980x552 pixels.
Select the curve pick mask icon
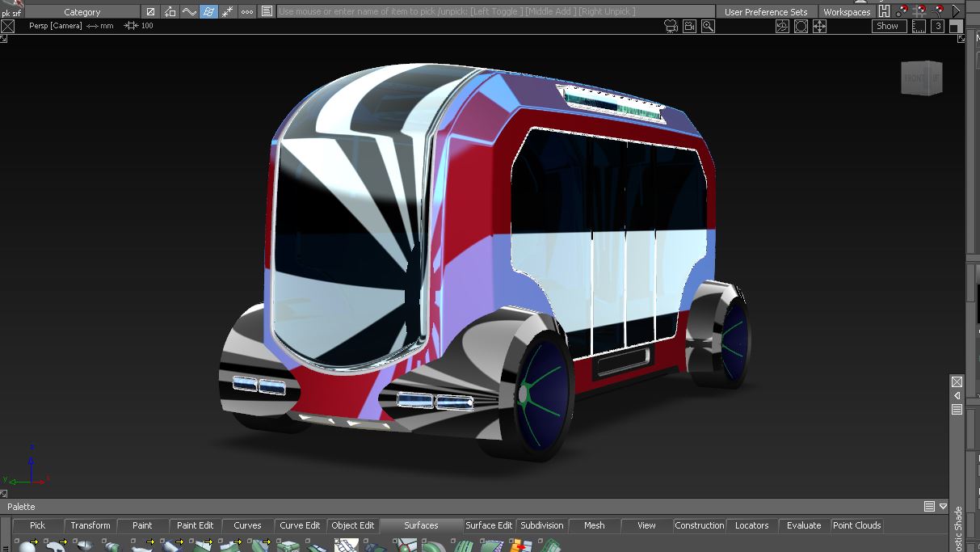click(189, 11)
